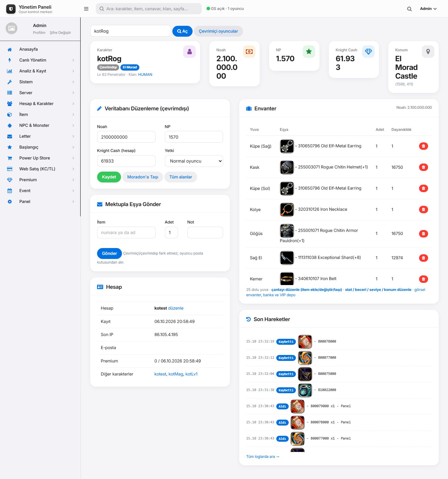Click the Gönder button to send item

(109, 253)
